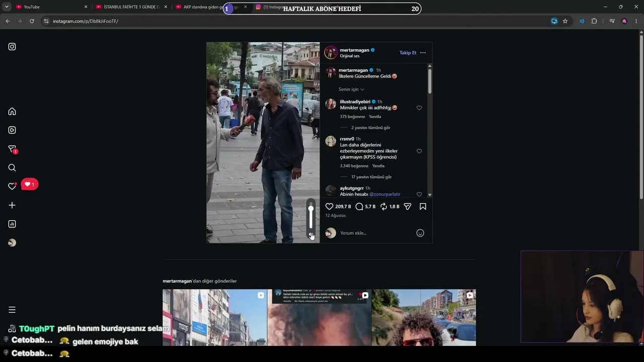Close the YouTube tab
Screen dimensions: 644x362
(86, 7)
